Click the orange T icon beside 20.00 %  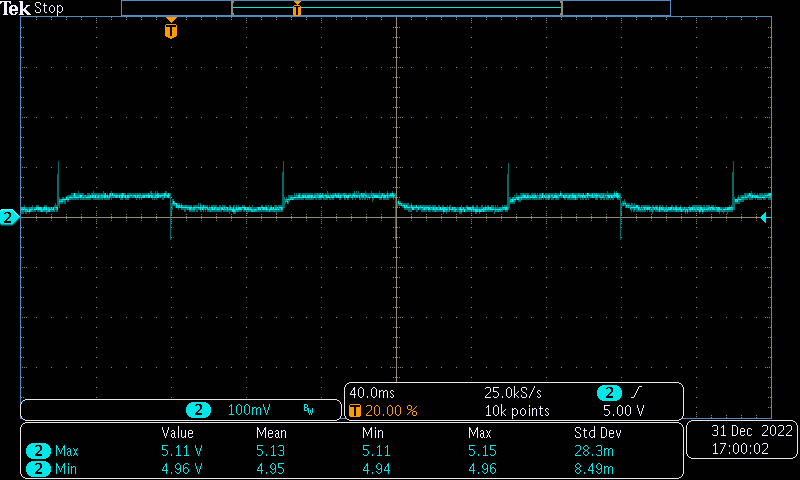pyautogui.click(x=354, y=411)
